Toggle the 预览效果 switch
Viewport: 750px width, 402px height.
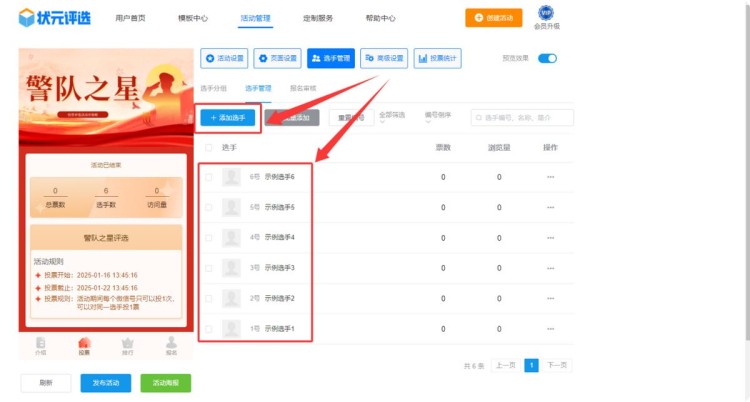coord(547,58)
